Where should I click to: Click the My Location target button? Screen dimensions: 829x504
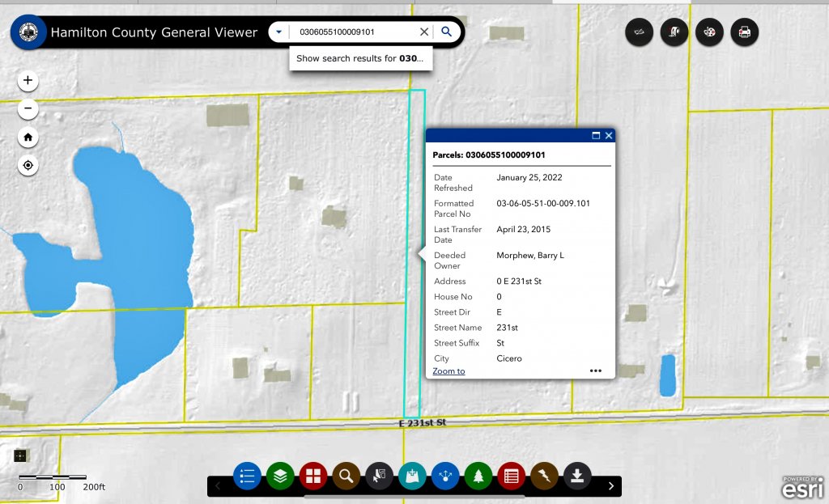tap(28, 165)
